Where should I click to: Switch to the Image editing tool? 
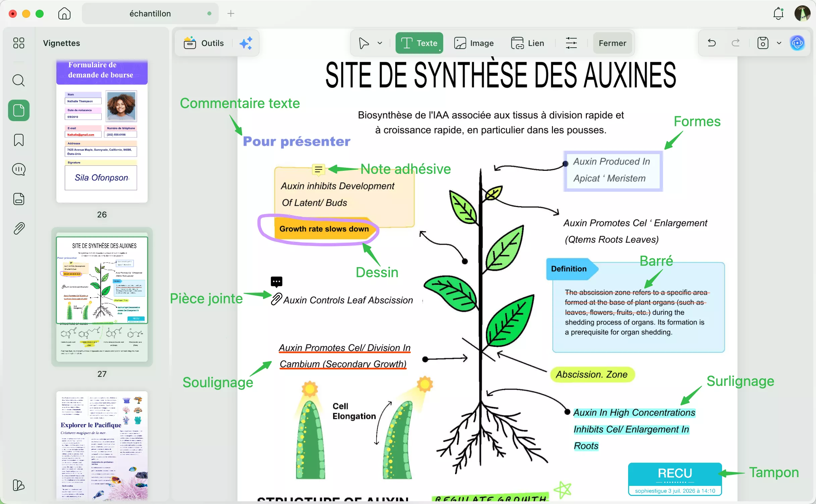pos(474,43)
